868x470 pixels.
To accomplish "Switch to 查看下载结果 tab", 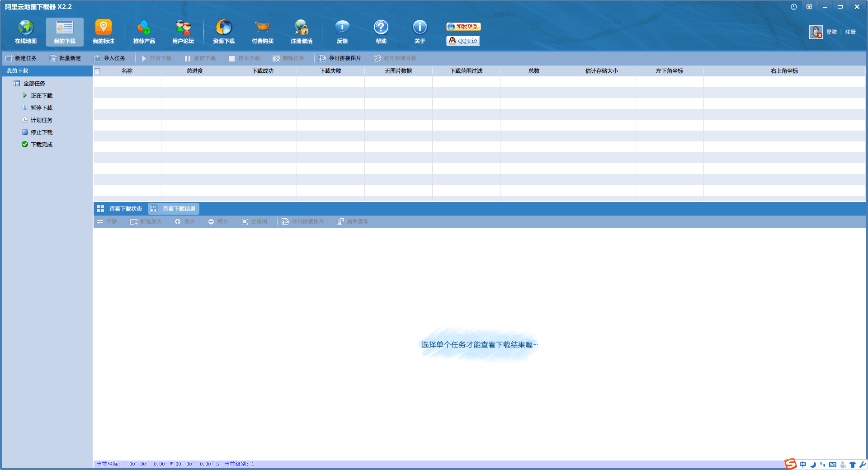I will coord(174,209).
